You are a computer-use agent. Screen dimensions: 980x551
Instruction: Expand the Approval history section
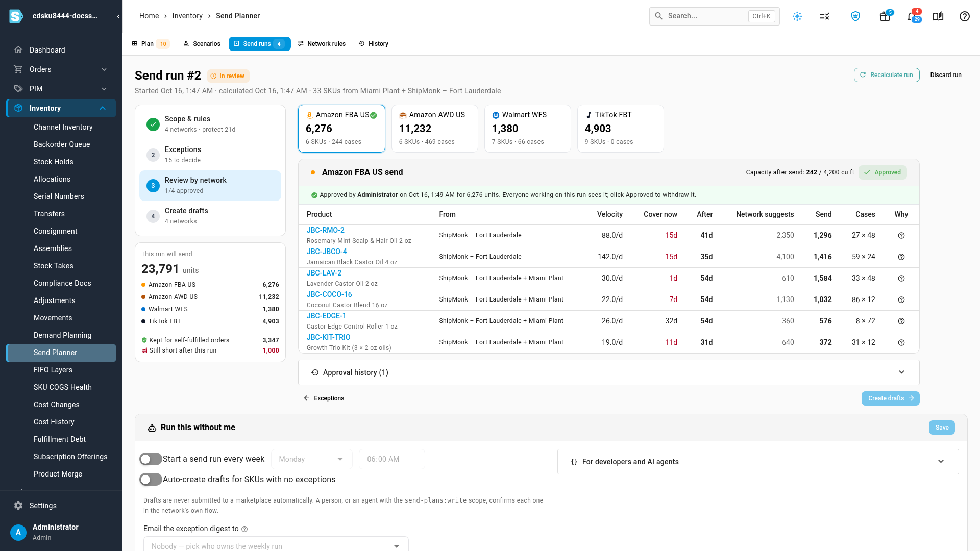[x=608, y=372]
